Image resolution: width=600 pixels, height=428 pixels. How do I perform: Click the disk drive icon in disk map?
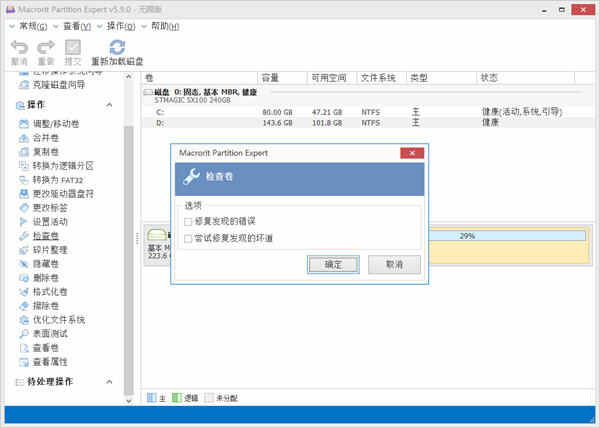pos(157,234)
